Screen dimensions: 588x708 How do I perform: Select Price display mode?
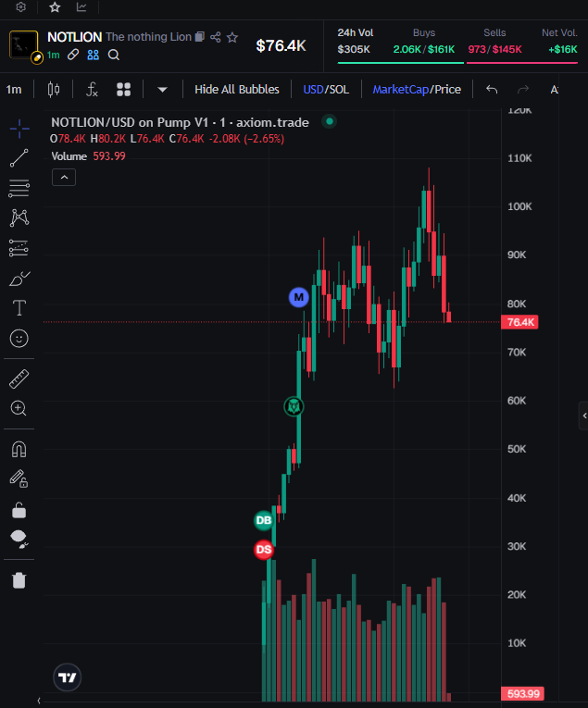tap(447, 90)
